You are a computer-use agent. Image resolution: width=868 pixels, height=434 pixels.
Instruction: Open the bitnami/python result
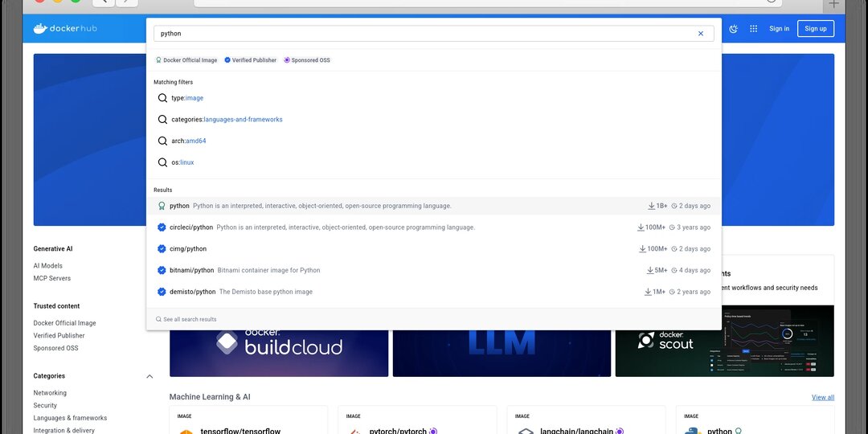[x=434, y=271]
